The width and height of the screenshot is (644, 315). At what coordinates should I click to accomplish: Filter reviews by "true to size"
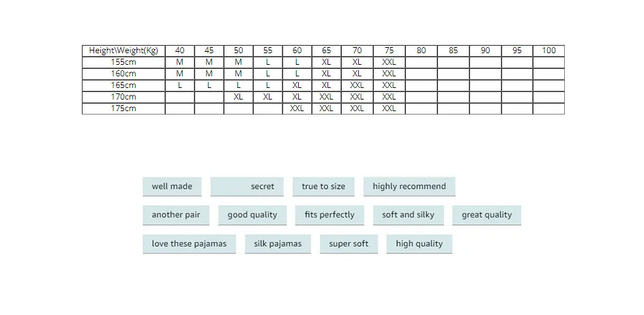pos(323,186)
